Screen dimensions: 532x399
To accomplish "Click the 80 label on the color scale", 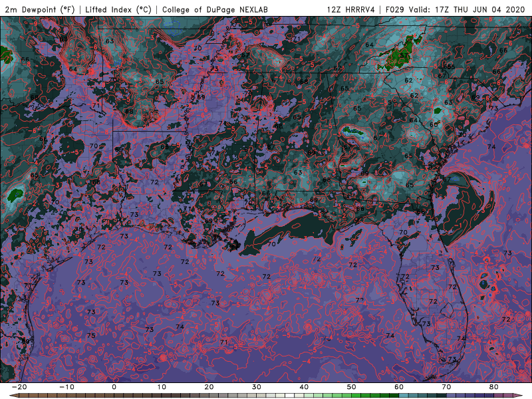I will [494, 387].
